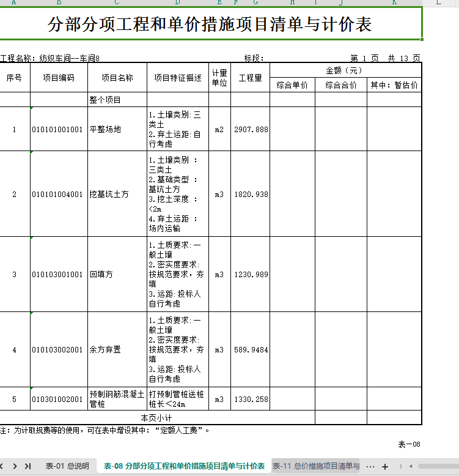Click item code 010101001001
Image resolution: width=459 pixels, height=476 pixels.
tap(59, 129)
